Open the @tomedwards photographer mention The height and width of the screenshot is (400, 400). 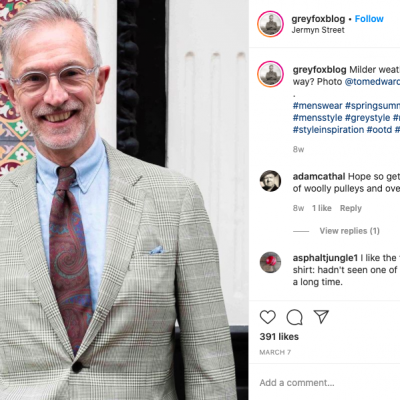pyautogui.click(x=372, y=82)
